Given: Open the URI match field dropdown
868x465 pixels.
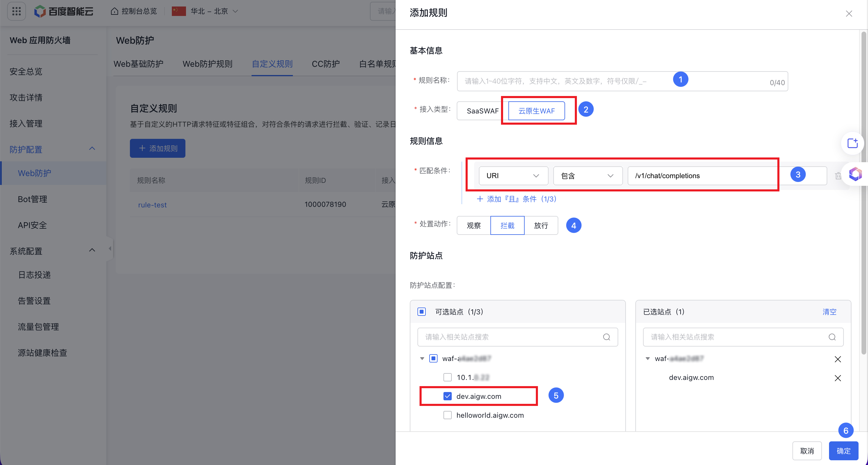Looking at the screenshot, I should [x=513, y=176].
